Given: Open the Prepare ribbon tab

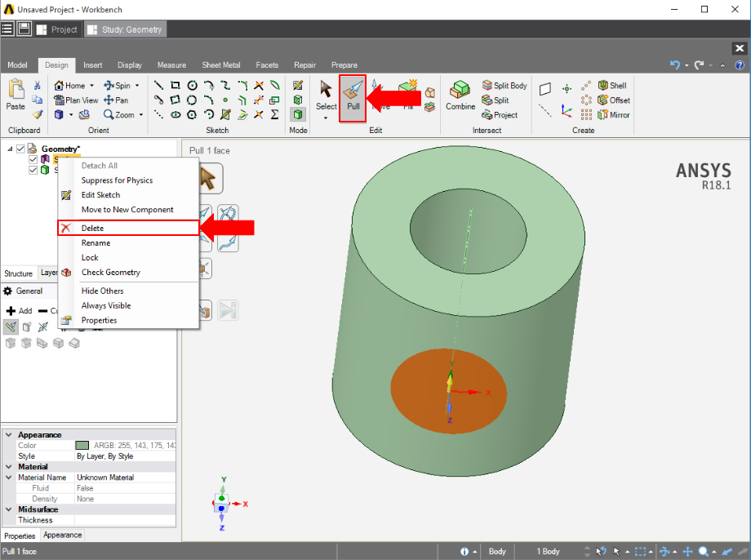Looking at the screenshot, I should (344, 65).
